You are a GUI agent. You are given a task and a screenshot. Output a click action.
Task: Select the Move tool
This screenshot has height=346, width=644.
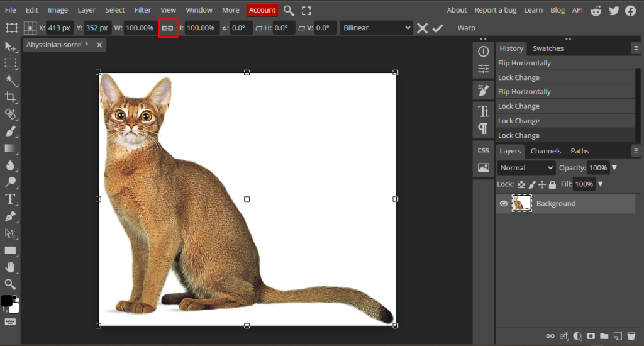[10, 47]
